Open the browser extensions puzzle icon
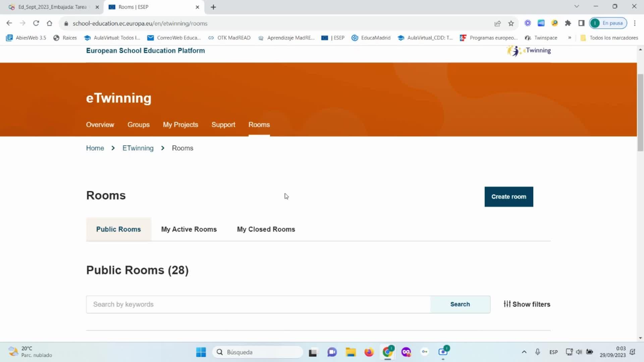This screenshot has width=644, height=362. coord(568,23)
